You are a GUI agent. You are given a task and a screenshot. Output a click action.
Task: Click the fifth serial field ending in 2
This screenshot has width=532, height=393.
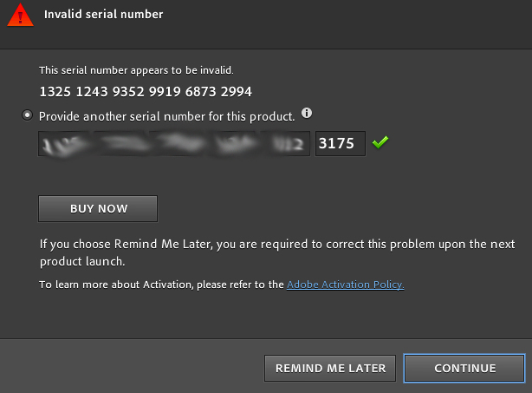click(x=285, y=144)
